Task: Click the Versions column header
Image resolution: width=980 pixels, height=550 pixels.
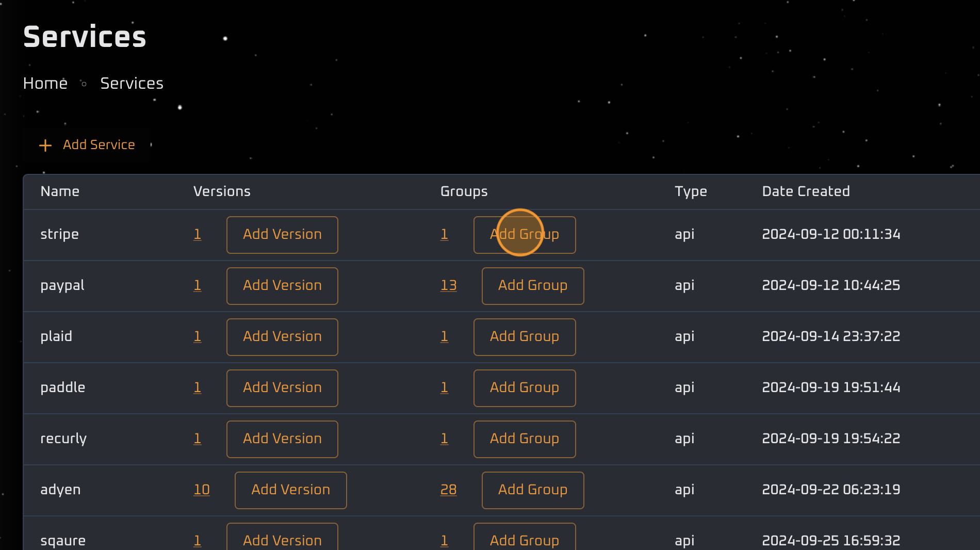Action: click(222, 191)
